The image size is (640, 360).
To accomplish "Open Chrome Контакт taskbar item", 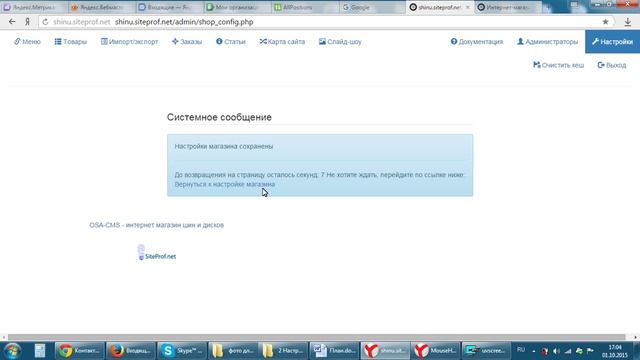I will pyautogui.click(x=80, y=351).
